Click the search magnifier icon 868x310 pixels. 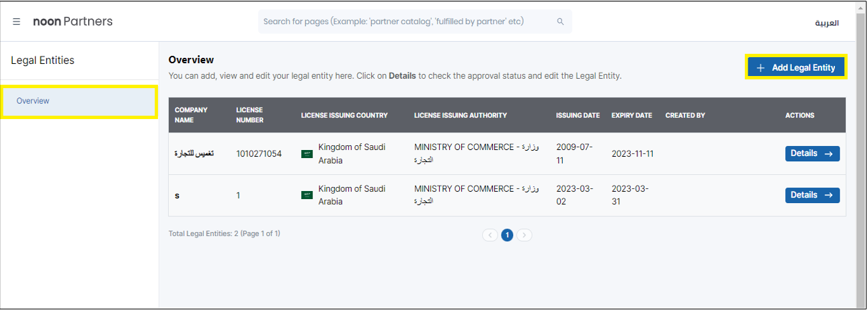click(561, 22)
